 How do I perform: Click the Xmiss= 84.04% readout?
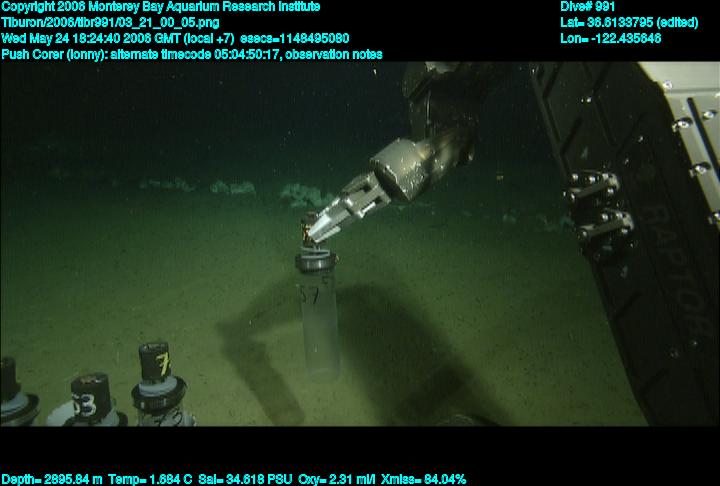point(423,479)
